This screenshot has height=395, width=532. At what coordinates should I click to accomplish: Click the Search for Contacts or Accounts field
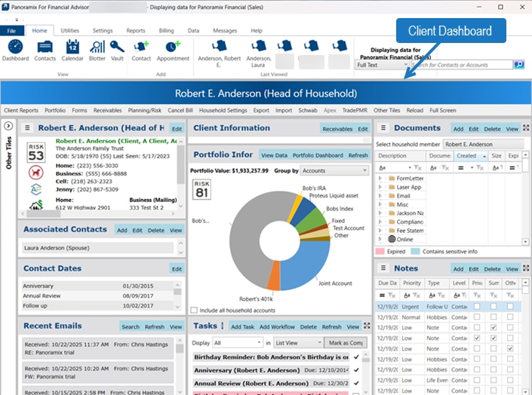(x=460, y=66)
